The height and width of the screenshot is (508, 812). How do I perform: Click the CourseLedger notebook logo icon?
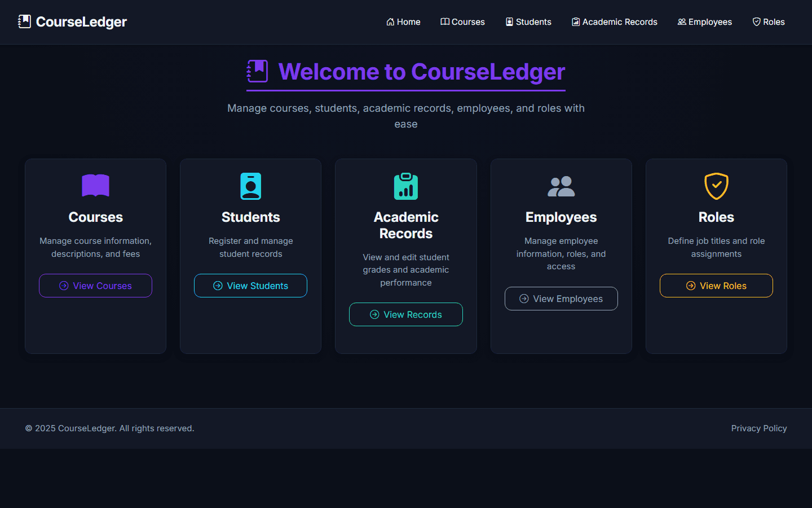(x=24, y=21)
